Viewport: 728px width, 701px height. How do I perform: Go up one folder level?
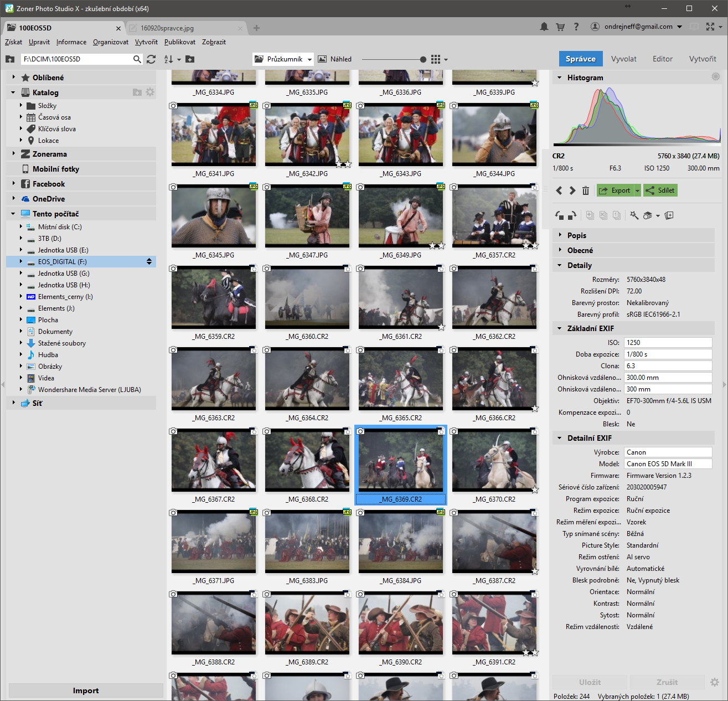click(x=10, y=59)
